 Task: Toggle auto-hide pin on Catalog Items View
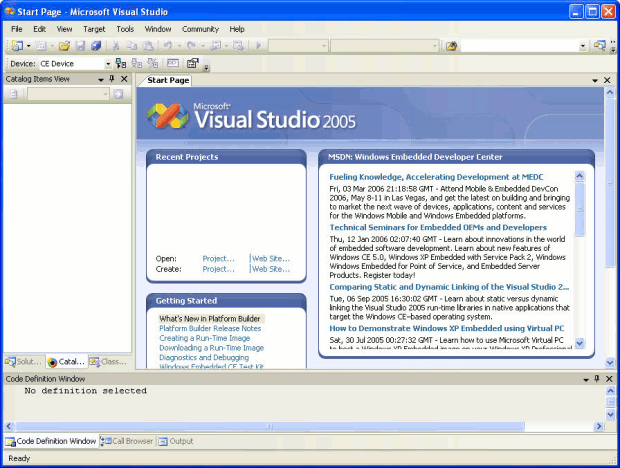[112, 79]
